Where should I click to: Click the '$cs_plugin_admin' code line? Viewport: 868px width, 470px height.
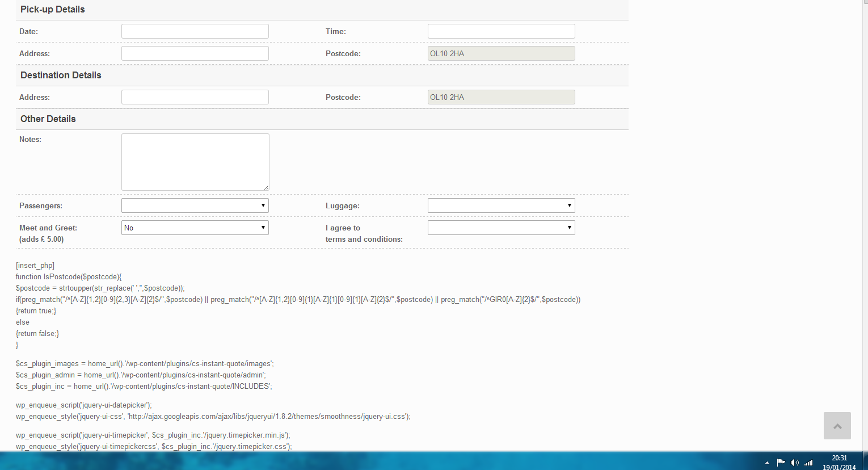(141, 375)
